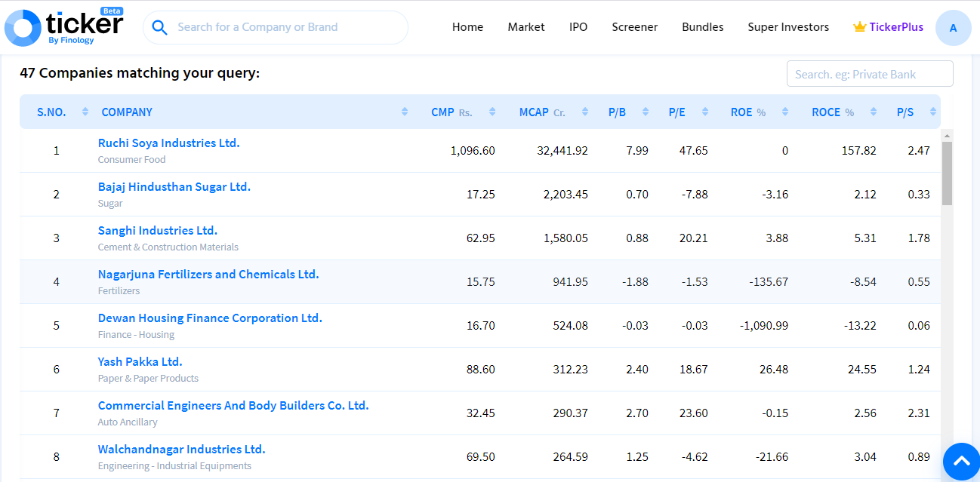Click the search magnifier icon
The width and height of the screenshot is (980, 482).
pyautogui.click(x=159, y=27)
